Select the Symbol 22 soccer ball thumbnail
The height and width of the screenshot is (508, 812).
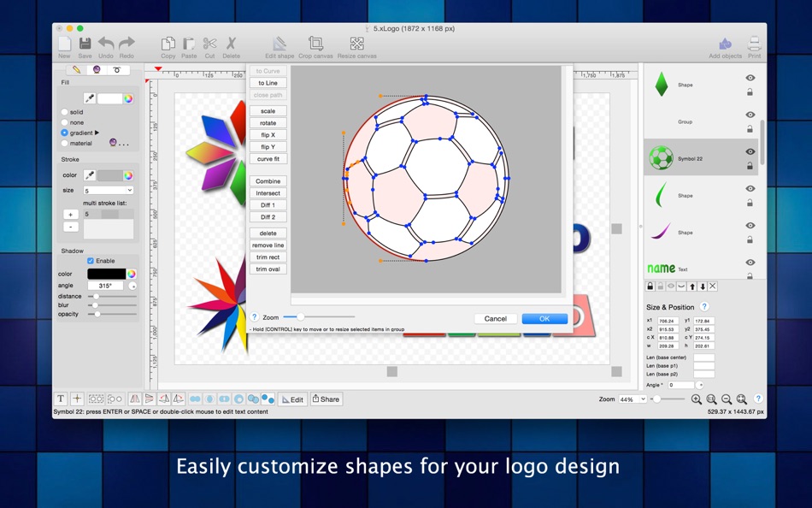(x=662, y=157)
